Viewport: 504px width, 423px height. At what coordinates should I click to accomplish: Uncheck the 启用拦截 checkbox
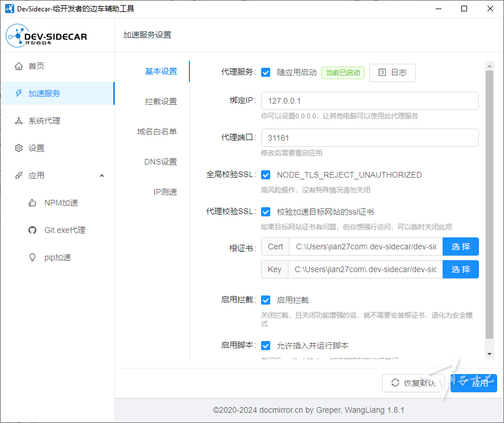tap(266, 300)
